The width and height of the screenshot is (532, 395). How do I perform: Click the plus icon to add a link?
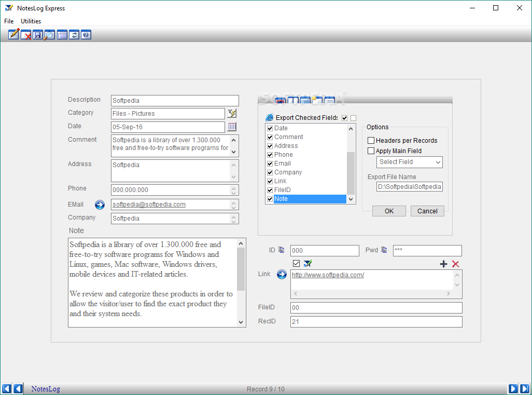point(443,264)
